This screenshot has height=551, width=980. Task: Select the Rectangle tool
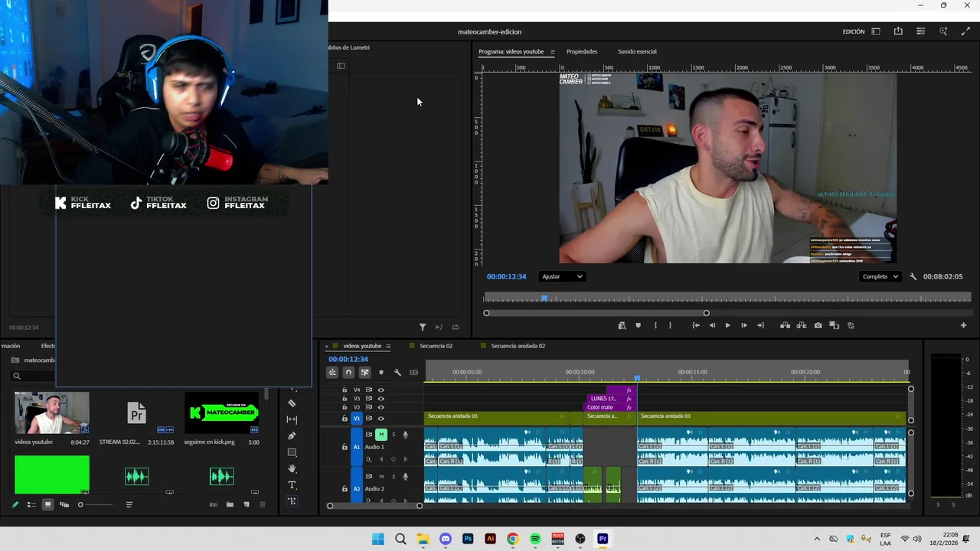(x=292, y=452)
